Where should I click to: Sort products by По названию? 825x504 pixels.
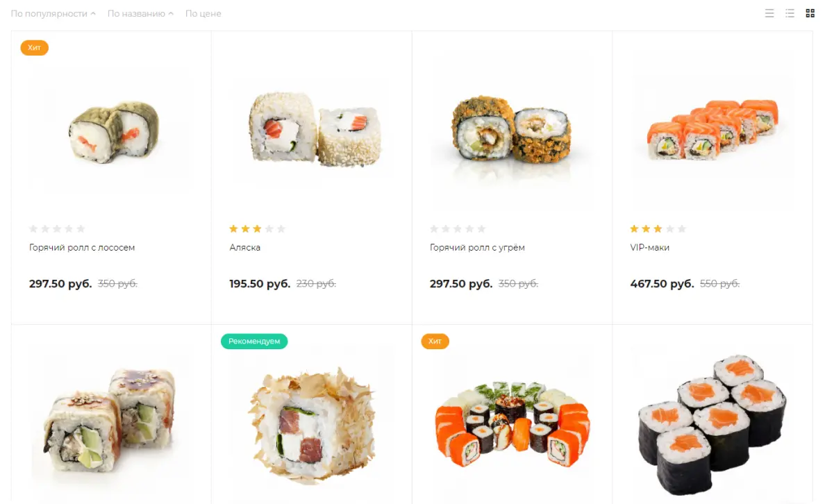[x=140, y=14]
